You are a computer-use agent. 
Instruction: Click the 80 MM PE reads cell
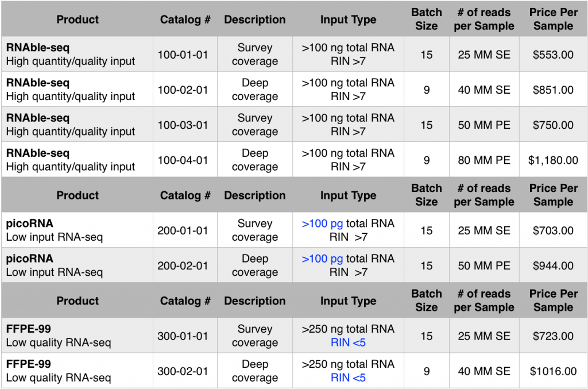click(483, 160)
